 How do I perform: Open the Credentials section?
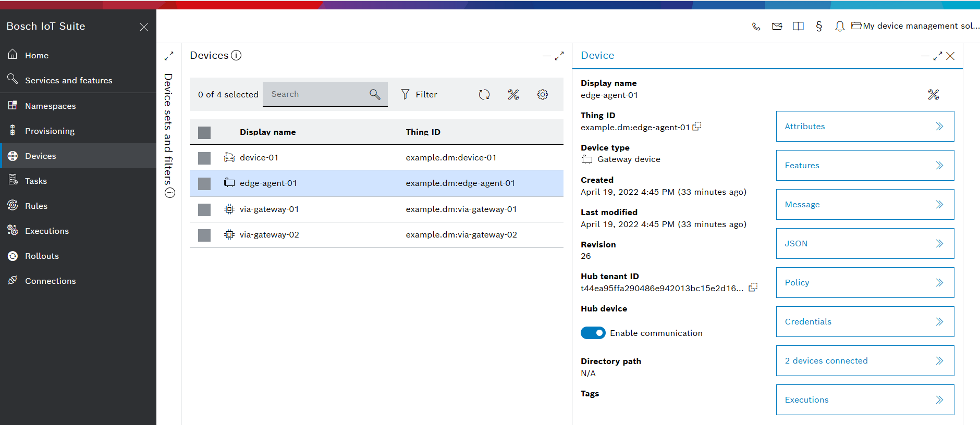[x=865, y=321]
